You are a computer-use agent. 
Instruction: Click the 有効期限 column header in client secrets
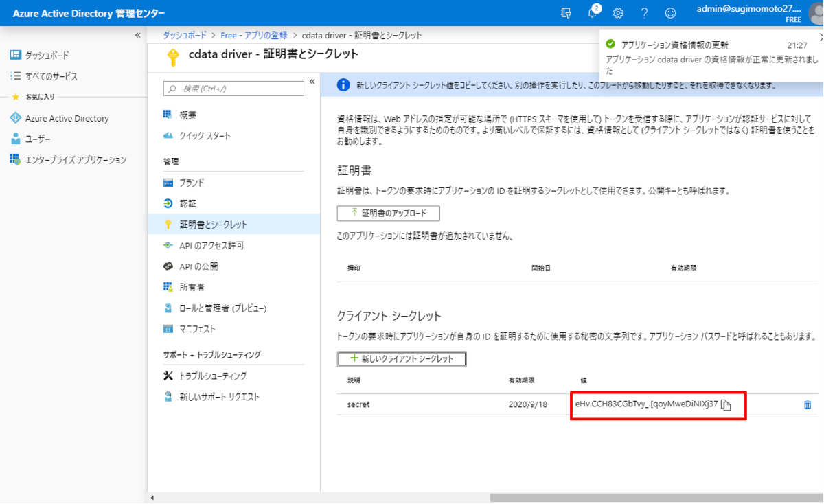[521, 380]
